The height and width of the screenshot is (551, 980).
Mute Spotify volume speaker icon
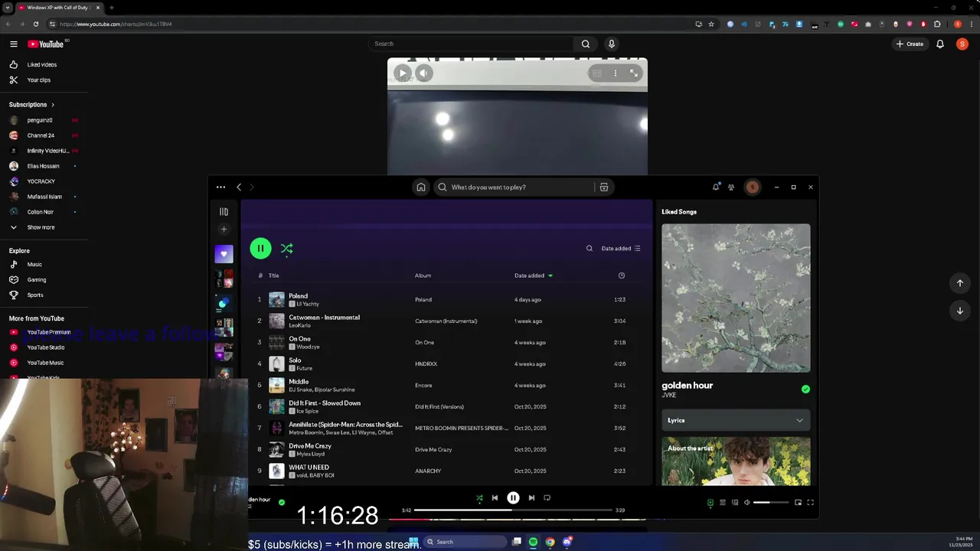tap(747, 502)
